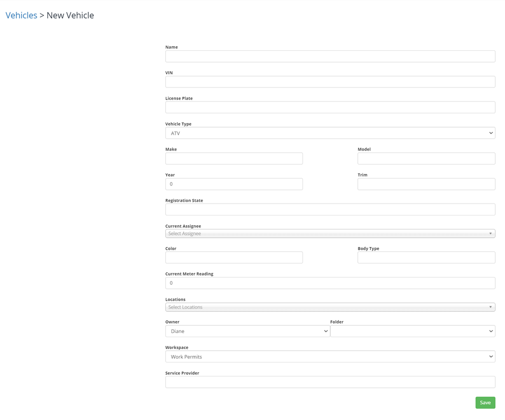Go back via the Vehicles breadcrumb link
The image size is (505, 420).
pyautogui.click(x=21, y=15)
